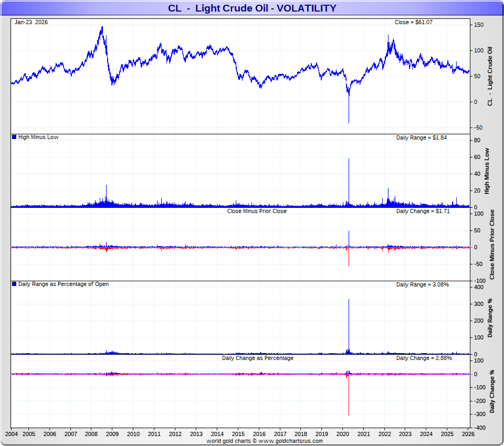Click the 'High Minus Low' legend text

pos(38,137)
